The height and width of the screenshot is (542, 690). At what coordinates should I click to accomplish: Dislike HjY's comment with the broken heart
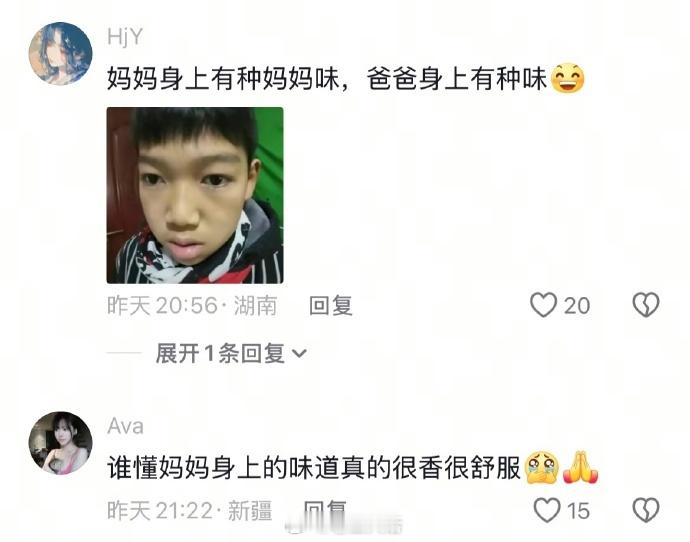646,305
